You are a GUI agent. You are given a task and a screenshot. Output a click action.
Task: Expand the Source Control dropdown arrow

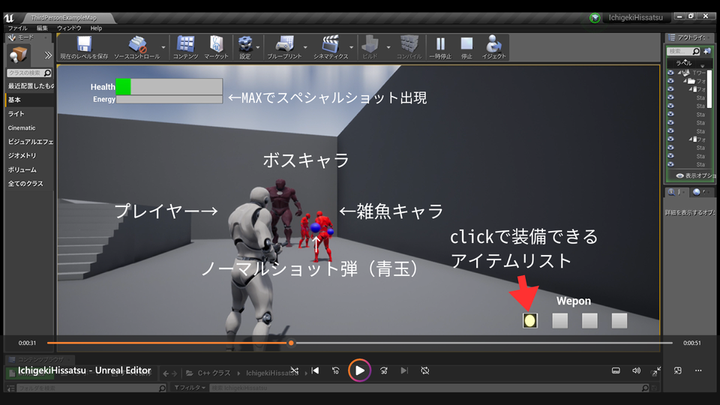tap(161, 45)
